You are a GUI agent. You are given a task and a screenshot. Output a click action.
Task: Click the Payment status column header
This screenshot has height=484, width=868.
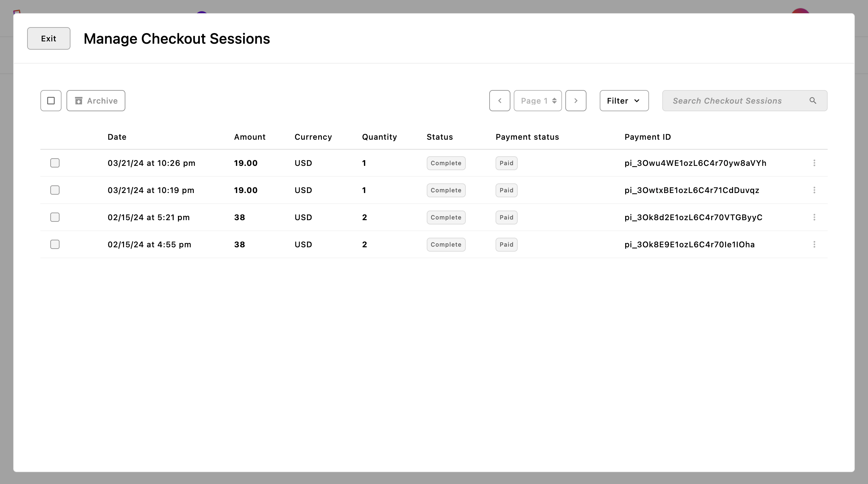click(527, 137)
